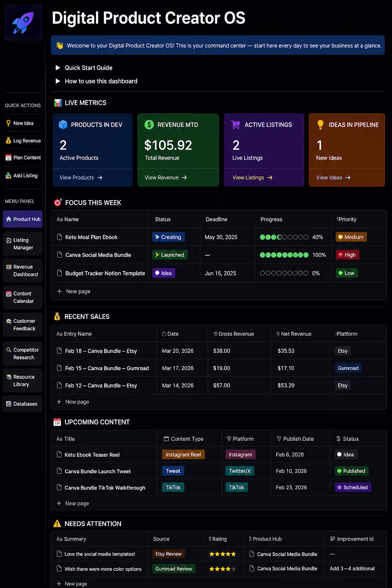
Task: Click the magnifier icon beside Competitor Research
Action: point(9,350)
